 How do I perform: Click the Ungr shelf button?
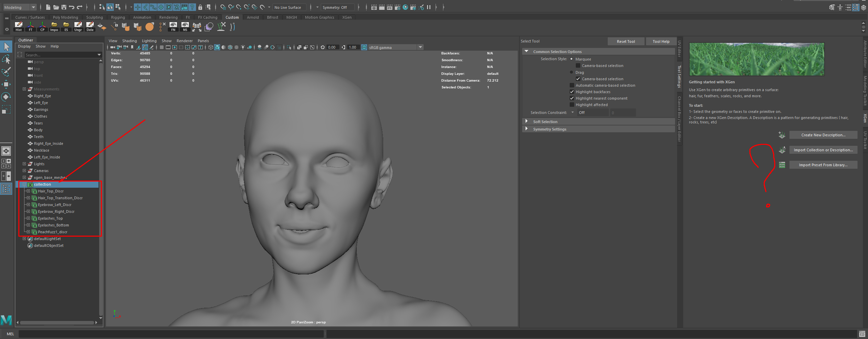point(78,27)
